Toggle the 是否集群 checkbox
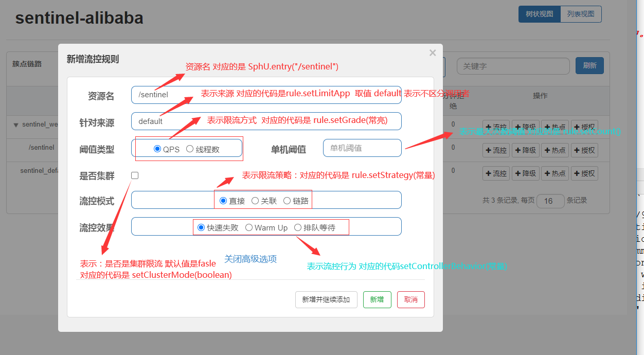This screenshot has height=355, width=644. click(x=135, y=175)
